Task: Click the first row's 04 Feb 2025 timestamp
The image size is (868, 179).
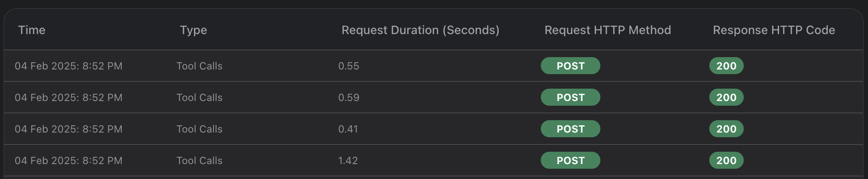Action: 69,66
